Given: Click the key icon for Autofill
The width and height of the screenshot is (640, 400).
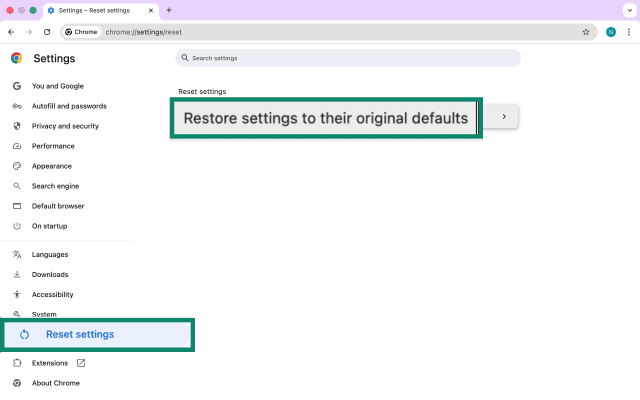Looking at the screenshot, I should click(17, 106).
